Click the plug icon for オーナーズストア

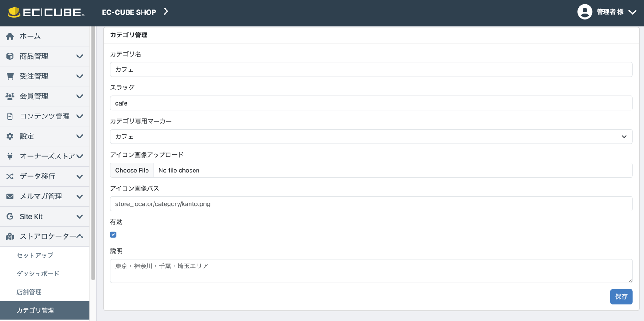(10, 156)
